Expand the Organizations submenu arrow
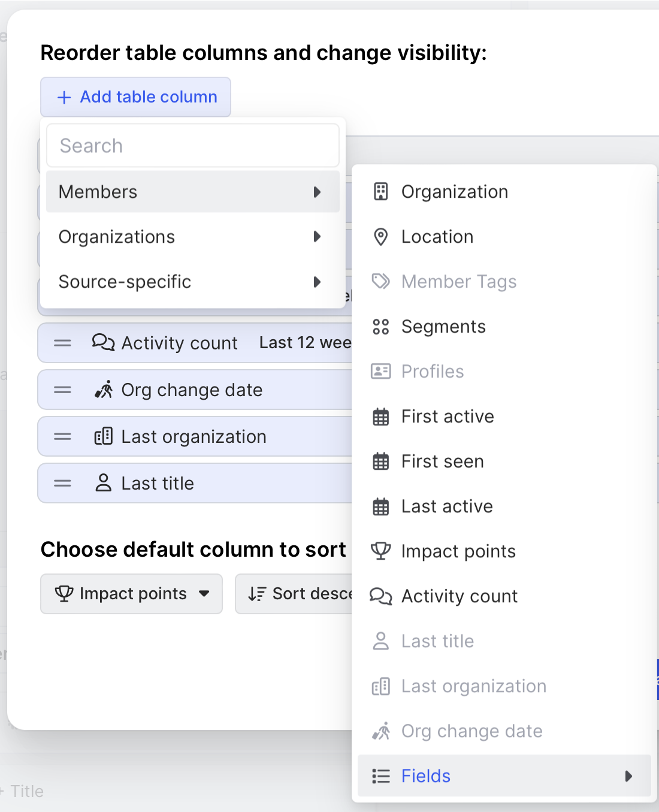The height and width of the screenshot is (812, 659). [317, 237]
